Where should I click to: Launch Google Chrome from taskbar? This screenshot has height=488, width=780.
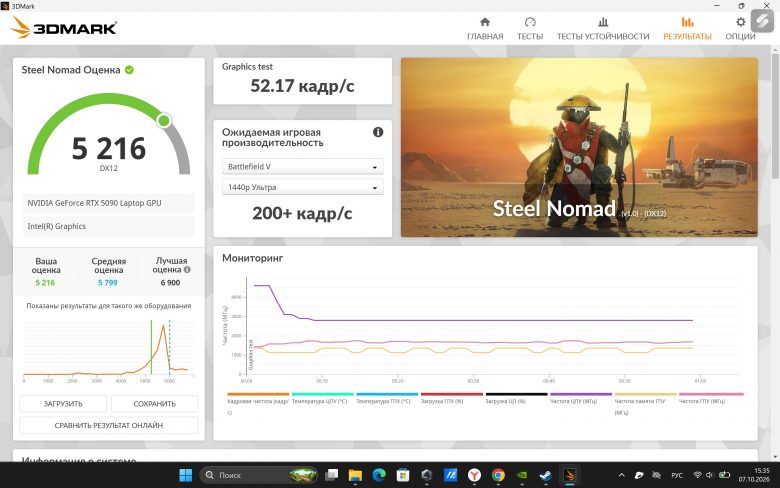(x=498, y=475)
